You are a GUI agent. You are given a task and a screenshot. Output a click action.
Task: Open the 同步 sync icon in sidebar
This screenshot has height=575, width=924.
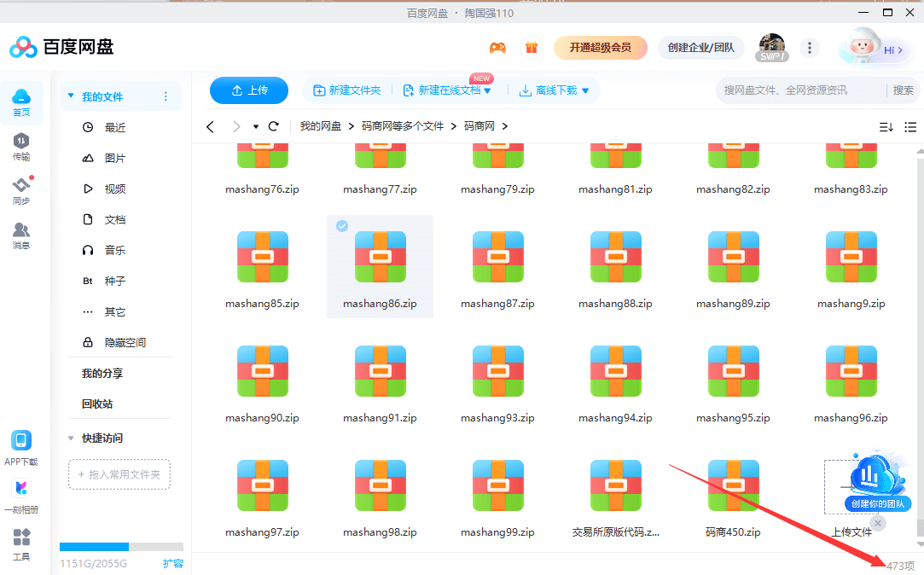pos(21,190)
